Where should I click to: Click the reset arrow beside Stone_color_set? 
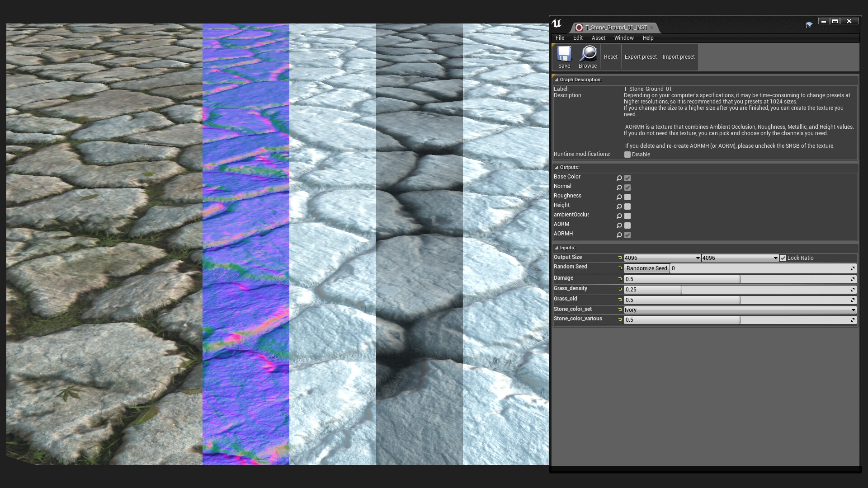pos(620,310)
